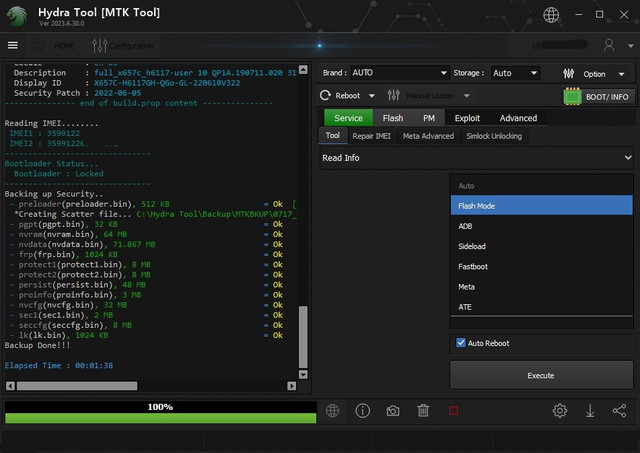
Task: Switch to the Service tab
Action: (348, 118)
